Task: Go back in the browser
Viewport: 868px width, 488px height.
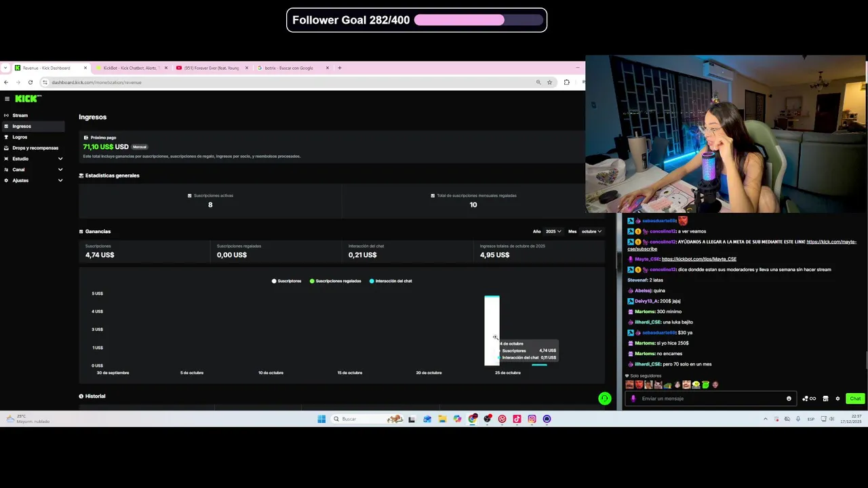Action: click(6, 82)
